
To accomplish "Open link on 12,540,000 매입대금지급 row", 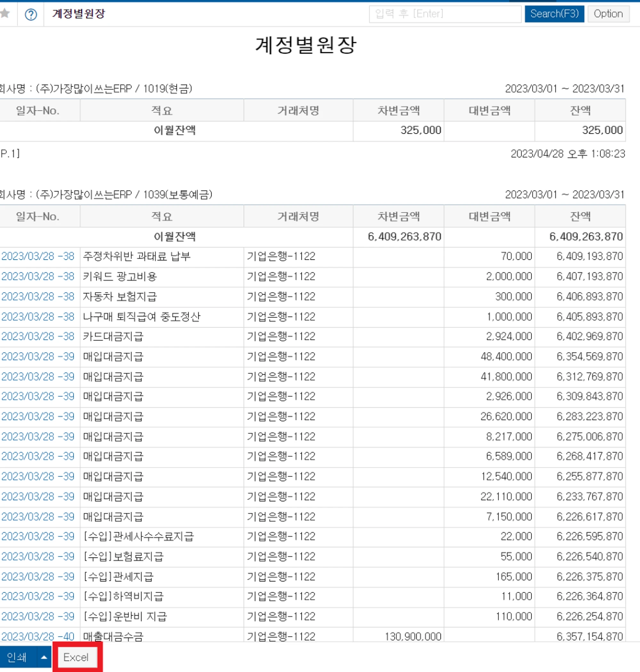I will tap(38, 476).
